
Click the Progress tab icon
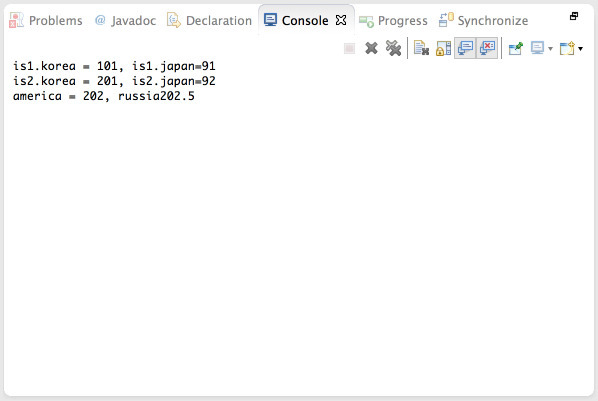click(x=366, y=21)
